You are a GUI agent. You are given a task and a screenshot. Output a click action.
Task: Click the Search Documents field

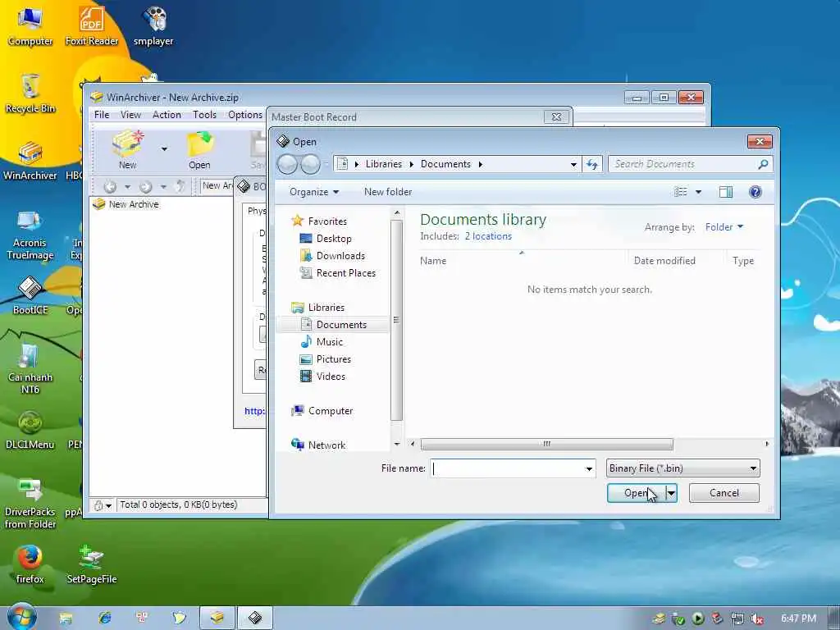683,164
